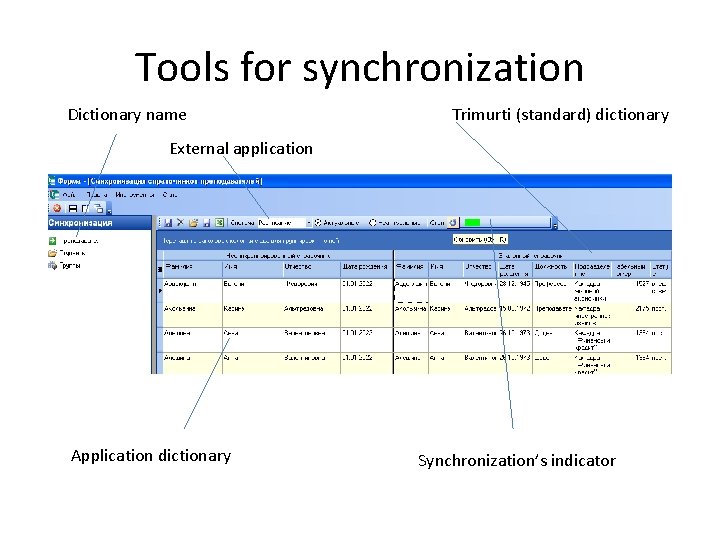Click the X delete icon in grid toolbar
Screen dimensions: 720x540
(x=180, y=223)
